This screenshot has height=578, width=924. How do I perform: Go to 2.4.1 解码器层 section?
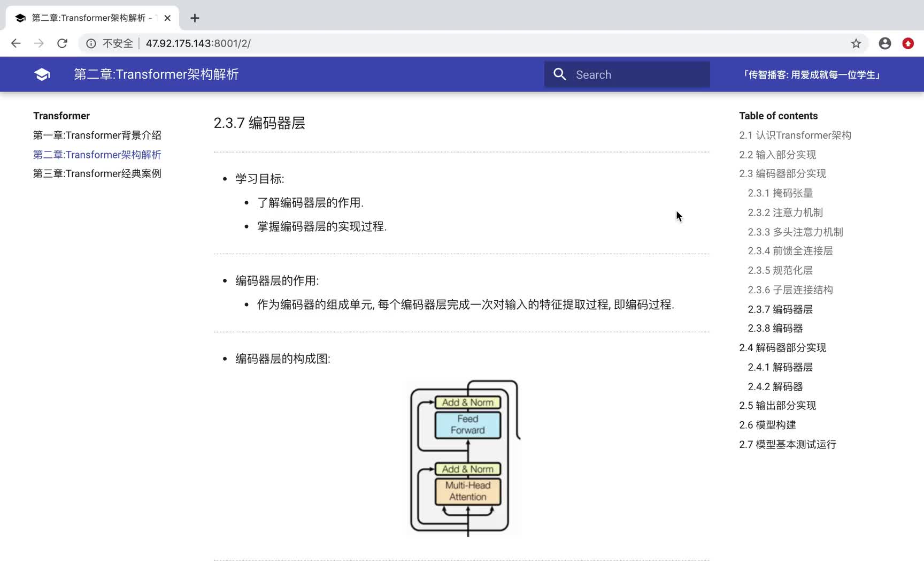click(x=780, y=367)
